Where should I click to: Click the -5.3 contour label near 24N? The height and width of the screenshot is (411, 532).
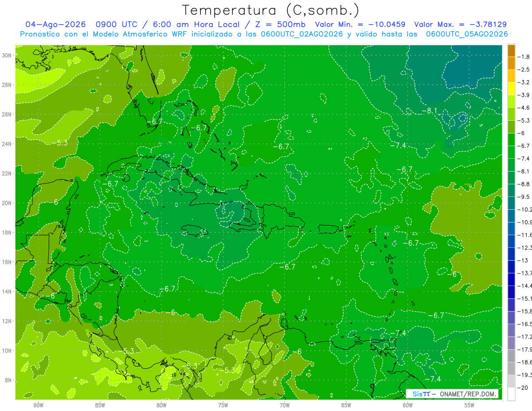coord(59,143)
